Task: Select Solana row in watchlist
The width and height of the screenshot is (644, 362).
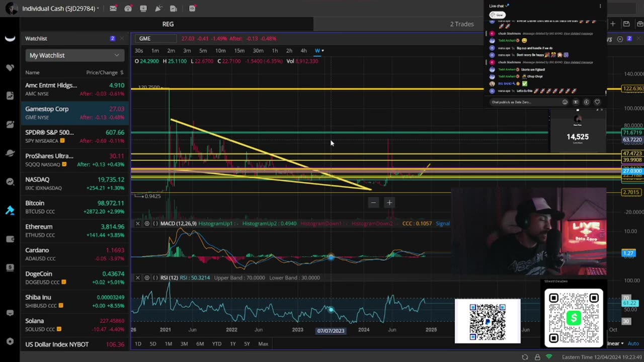Action: (74, 325)
